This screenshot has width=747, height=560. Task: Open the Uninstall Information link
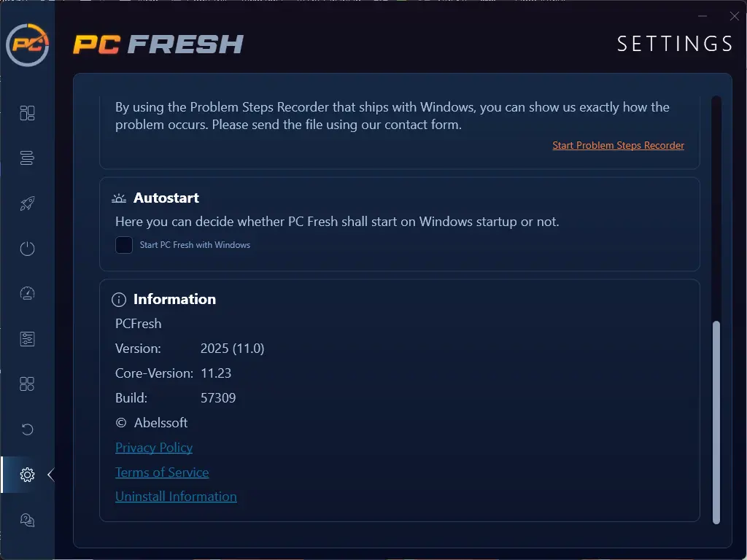pos(176,497)
